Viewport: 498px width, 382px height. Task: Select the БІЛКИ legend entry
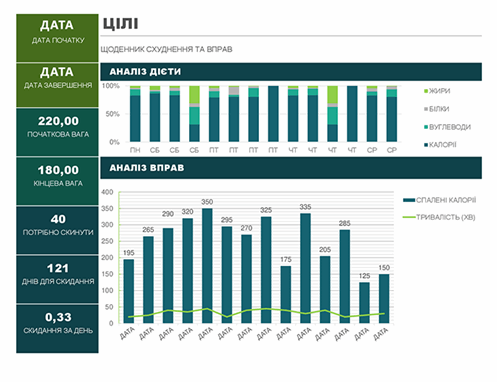437,109
